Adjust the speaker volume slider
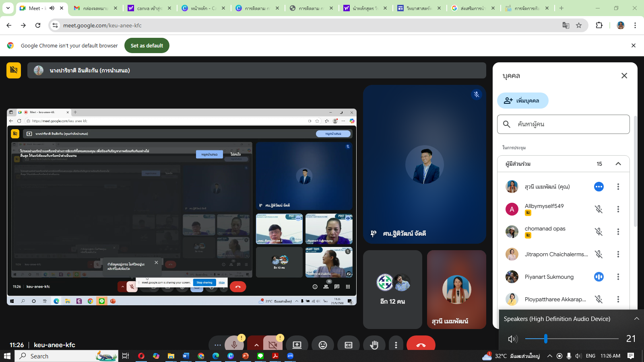Screen dimensions: 644x362 (x=546, y=339)
